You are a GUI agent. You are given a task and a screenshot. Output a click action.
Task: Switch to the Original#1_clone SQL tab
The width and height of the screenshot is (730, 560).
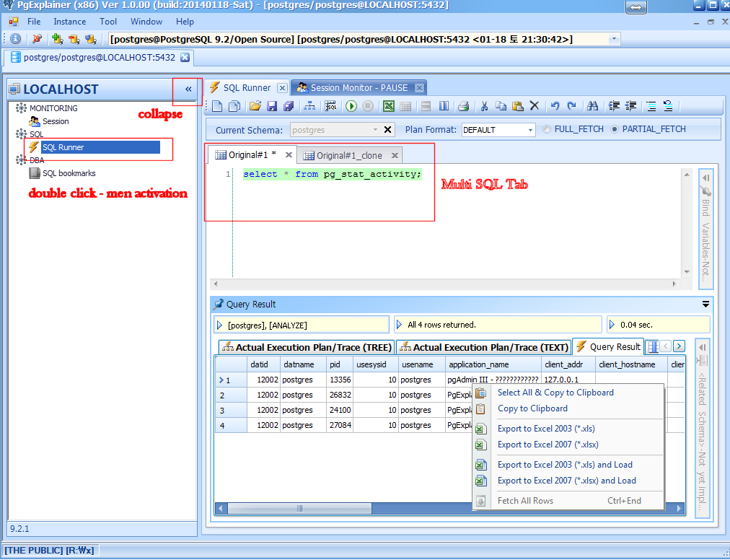click(x=349, y=155)
